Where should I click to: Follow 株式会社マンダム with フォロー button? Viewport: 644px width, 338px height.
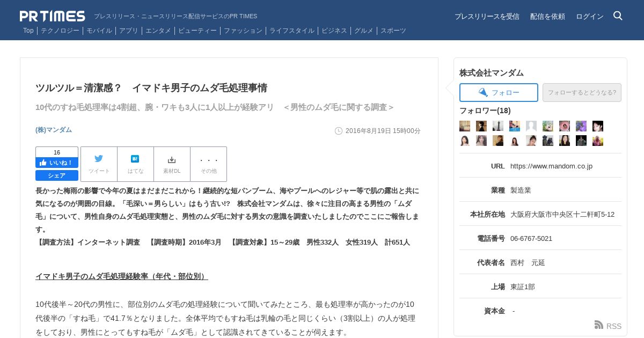pyautogui.click(x=499, y=92)
